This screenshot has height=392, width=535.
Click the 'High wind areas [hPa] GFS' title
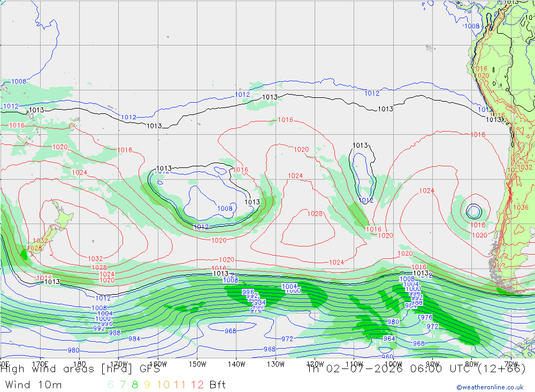click(x=80, y=369)
